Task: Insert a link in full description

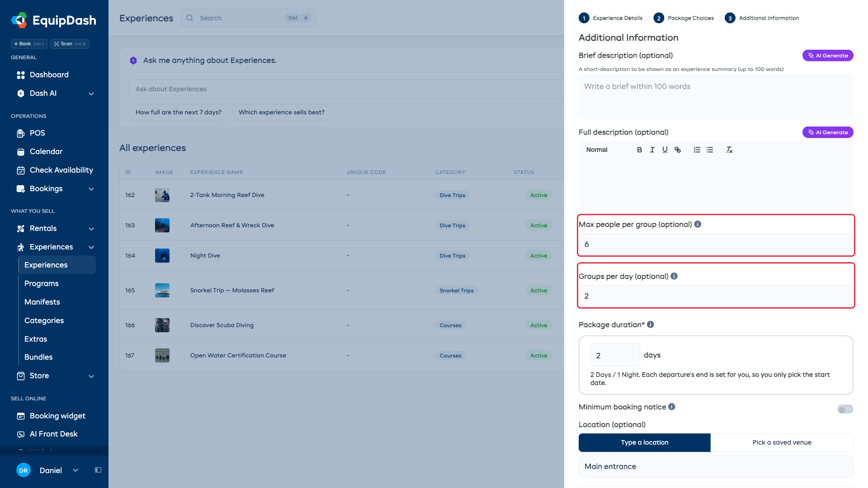Action: pos(677,150)
